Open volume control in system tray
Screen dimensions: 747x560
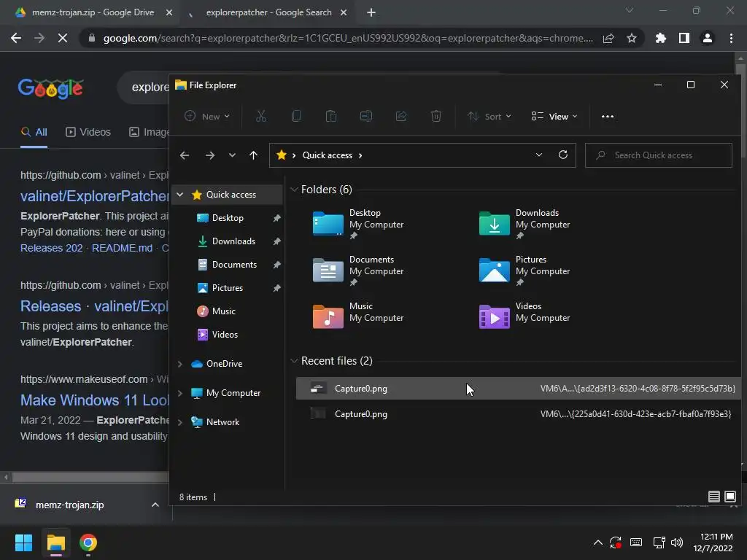click(x=677, y=542)
